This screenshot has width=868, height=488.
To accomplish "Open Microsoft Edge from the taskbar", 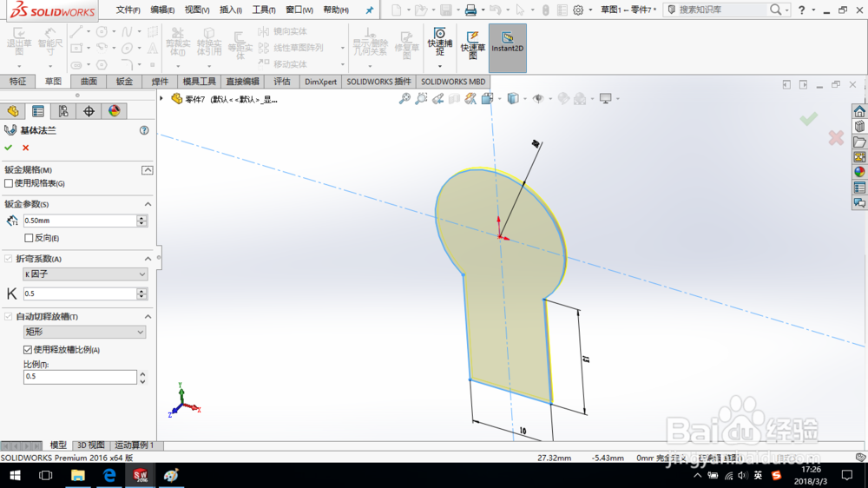I will tap(109, 475).
